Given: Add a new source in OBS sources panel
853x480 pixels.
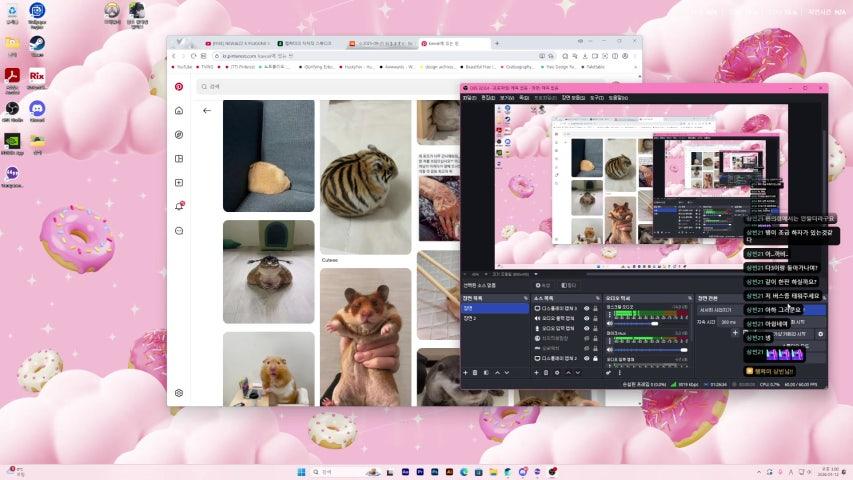Looking at the screenshot, I should point(536,372).
